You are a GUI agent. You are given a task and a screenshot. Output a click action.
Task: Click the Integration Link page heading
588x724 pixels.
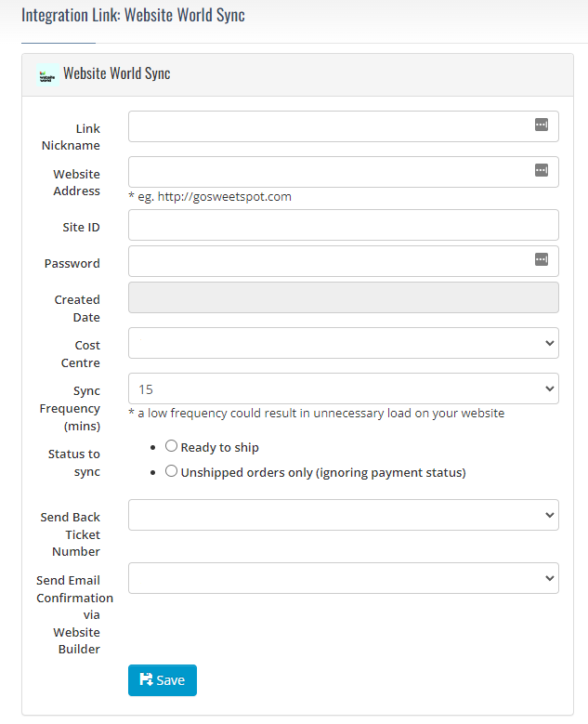point(133,16)
